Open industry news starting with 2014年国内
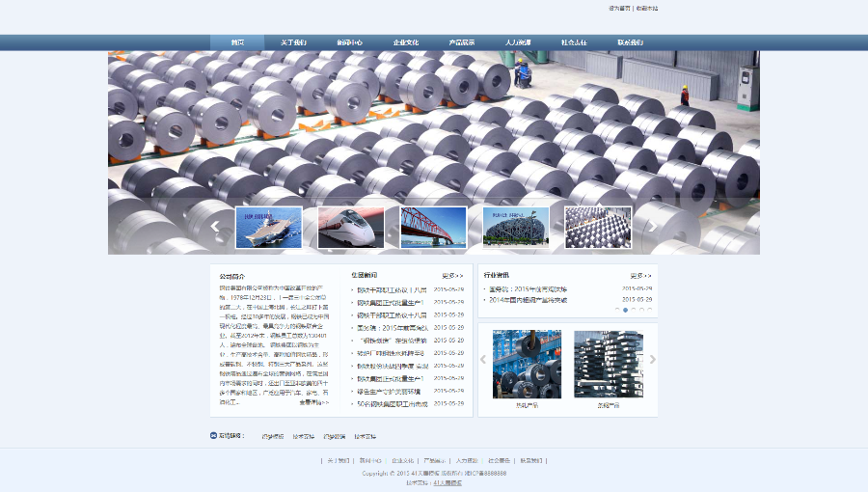This screenshot has height=492, width=868. pos(529,300)
